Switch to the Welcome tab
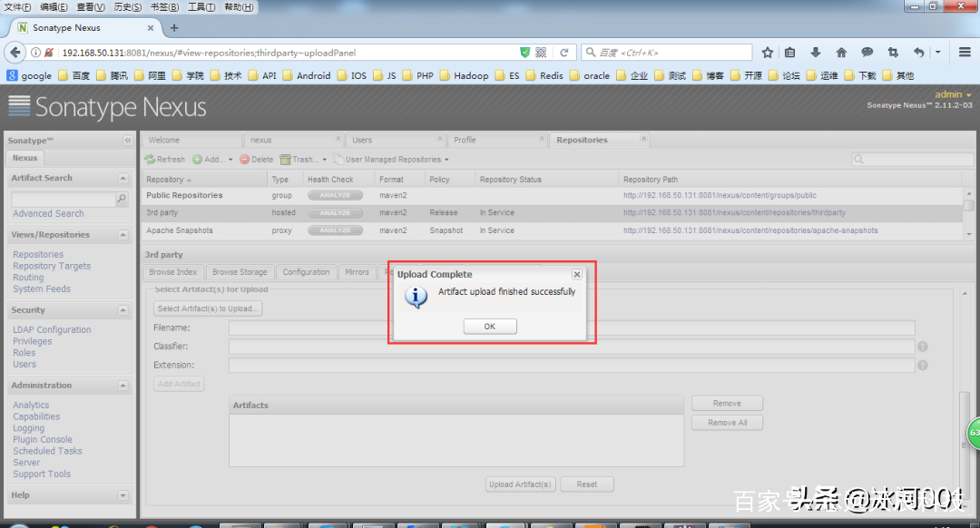Screen dimensions: 980x528 [191, 140]
